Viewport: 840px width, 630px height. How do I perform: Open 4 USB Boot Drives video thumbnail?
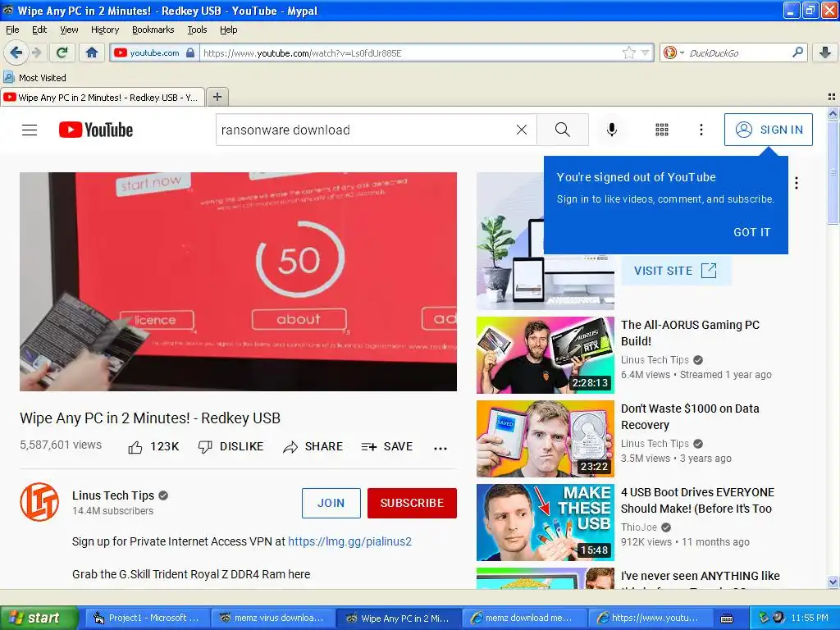click(x=546, y=523)
